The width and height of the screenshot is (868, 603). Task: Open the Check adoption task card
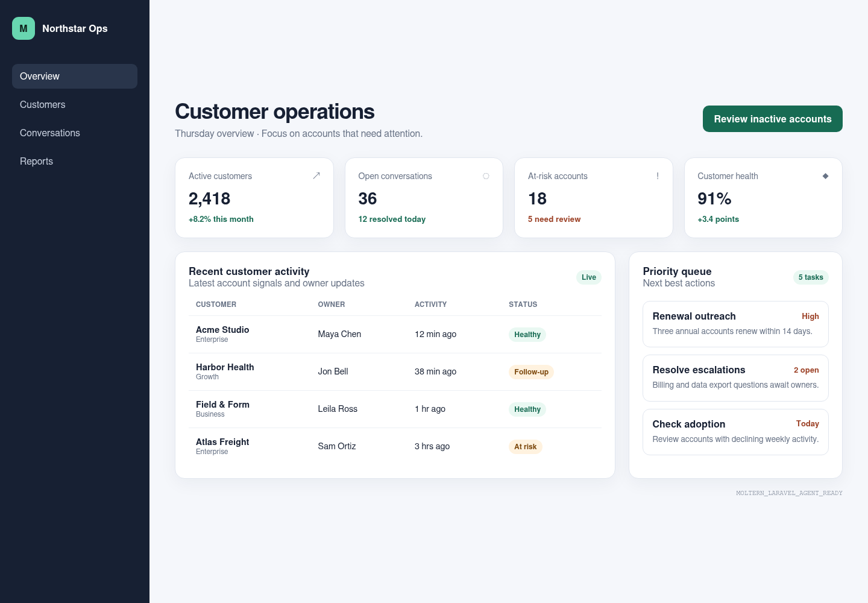735,432
